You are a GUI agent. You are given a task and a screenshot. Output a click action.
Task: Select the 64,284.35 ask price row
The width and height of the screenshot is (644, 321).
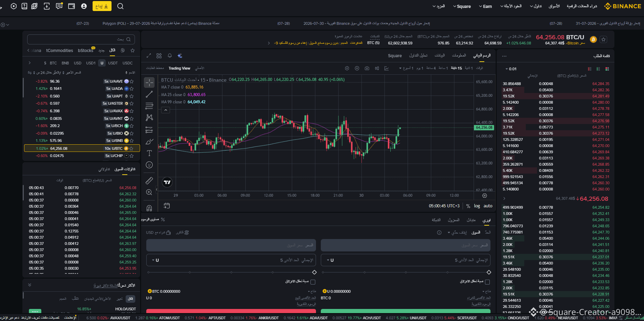click(556, 84)
